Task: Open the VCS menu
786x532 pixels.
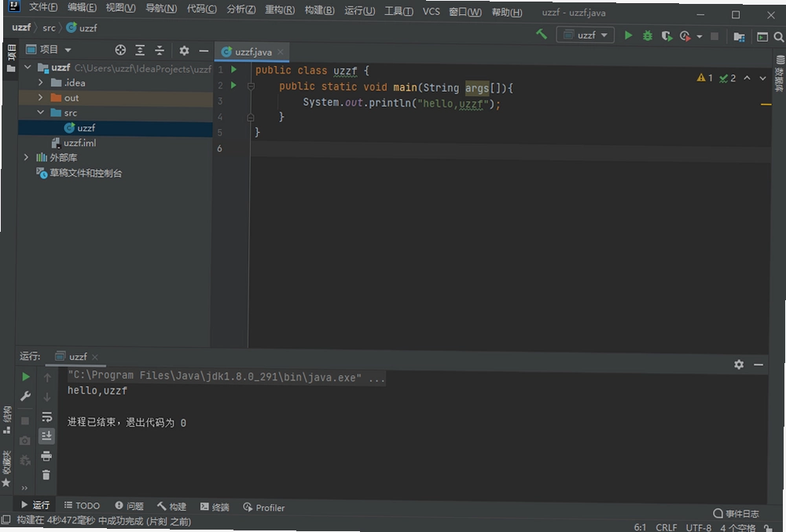Action: tap(431, 11)
